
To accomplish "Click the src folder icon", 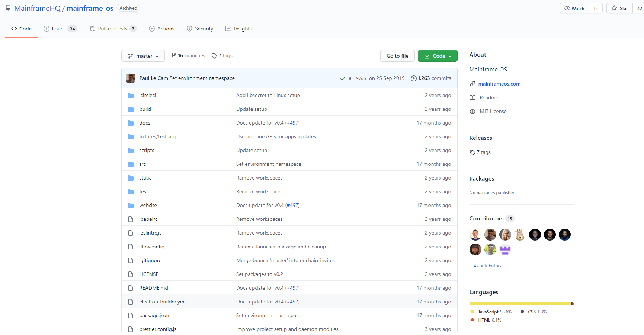I will pyautogui.click(x=131, y=164).
